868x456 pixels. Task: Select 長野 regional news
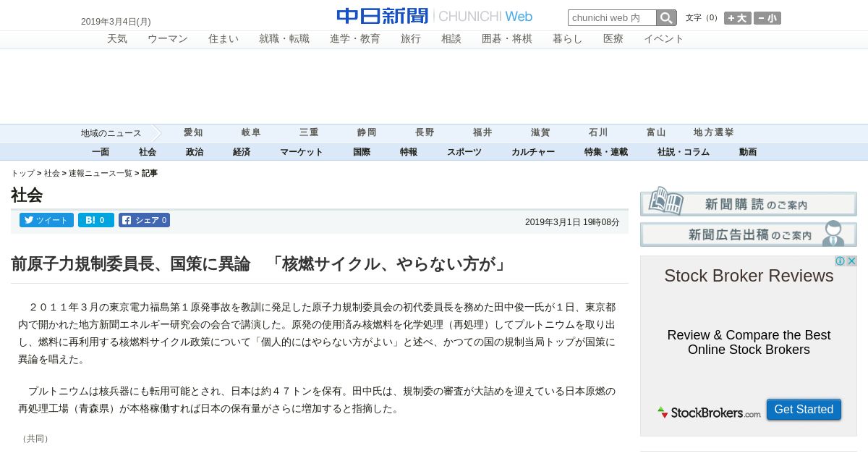point(425,132)
